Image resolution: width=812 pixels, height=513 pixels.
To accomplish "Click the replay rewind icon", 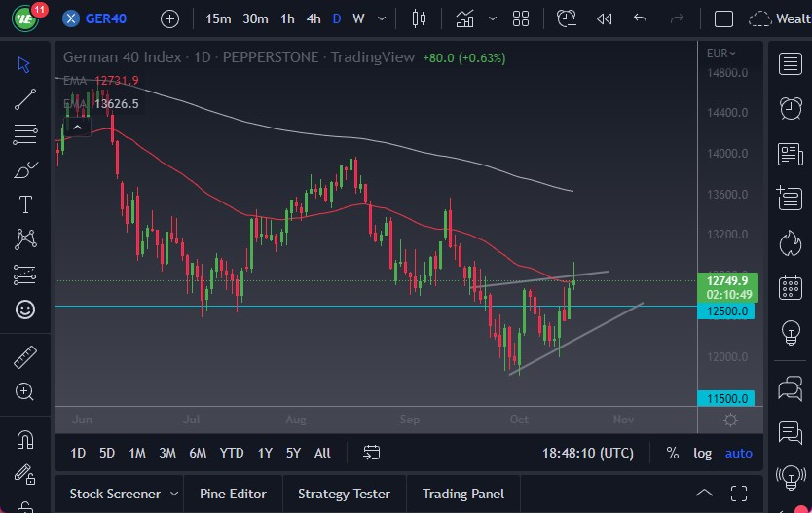I will point(604,18).
